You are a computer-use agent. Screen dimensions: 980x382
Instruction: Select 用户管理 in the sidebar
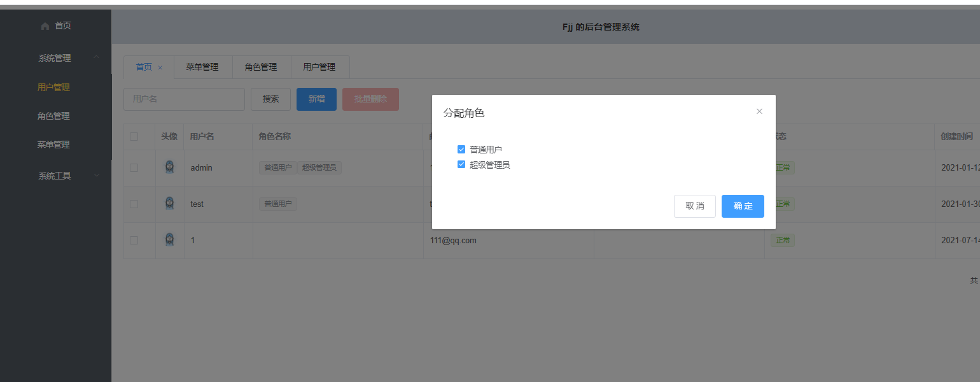click(x=53, y=88)
